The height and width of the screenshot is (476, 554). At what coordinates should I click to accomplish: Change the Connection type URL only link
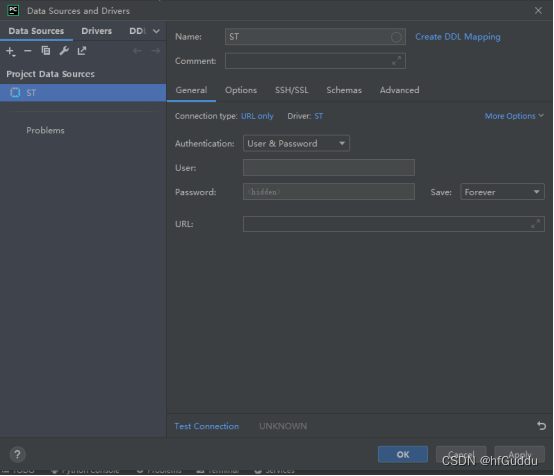pyautogui.click(x=257, y=116)
